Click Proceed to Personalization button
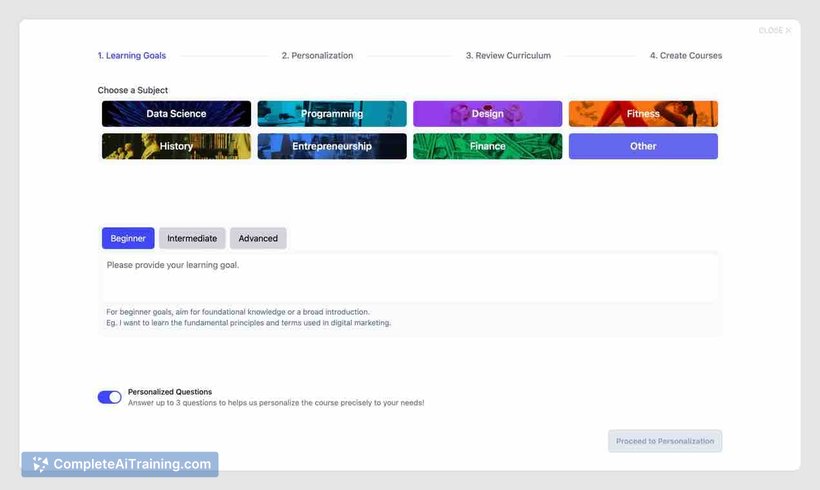 coord(665,441)
